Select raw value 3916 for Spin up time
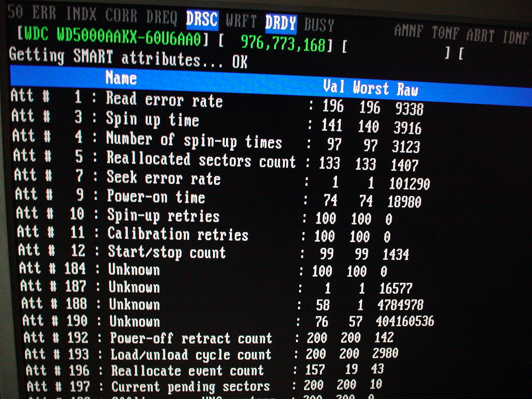 point(407,128)
